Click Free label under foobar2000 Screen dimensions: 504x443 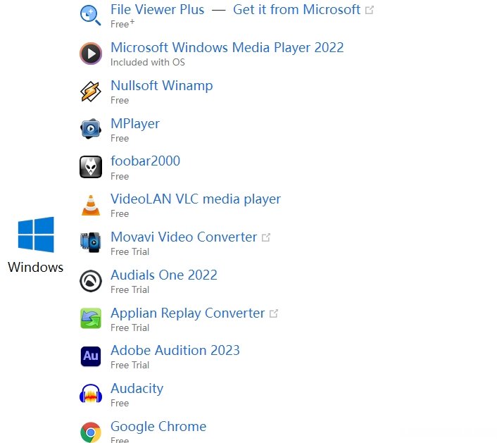coord(120,176)
